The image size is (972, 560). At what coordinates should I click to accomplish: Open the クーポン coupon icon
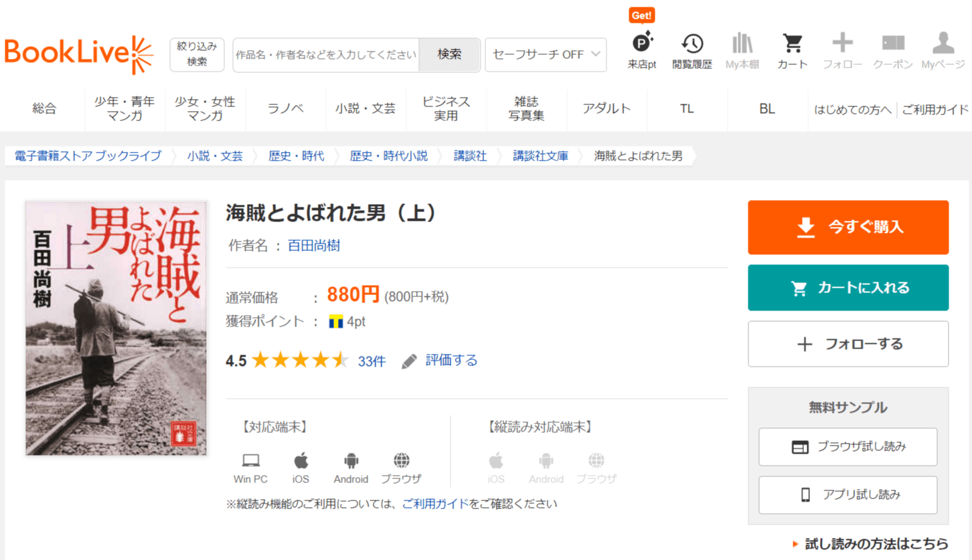[893, 44]
